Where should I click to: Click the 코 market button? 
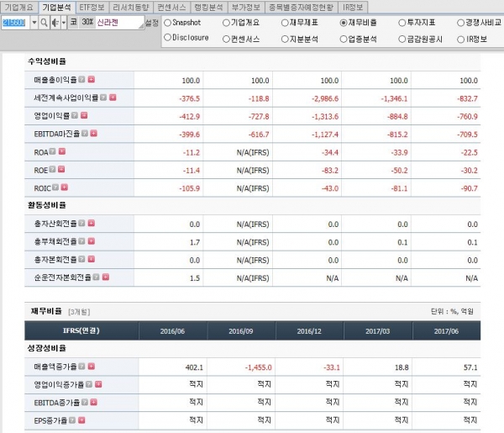(74, 22)
